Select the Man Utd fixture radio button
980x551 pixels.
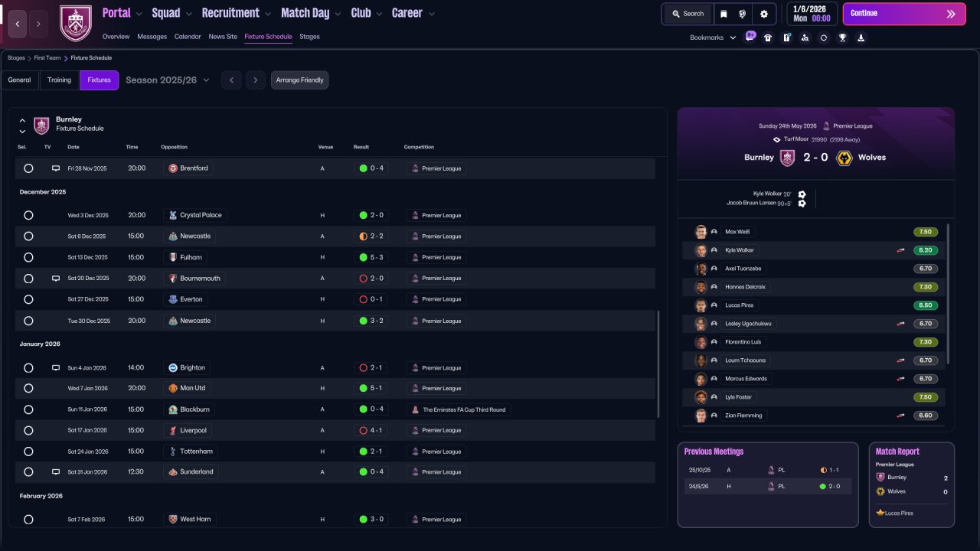point(28,388)
